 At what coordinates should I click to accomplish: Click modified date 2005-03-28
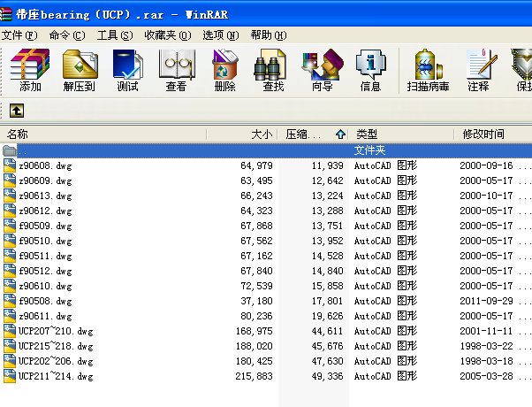tap(486, 376)
